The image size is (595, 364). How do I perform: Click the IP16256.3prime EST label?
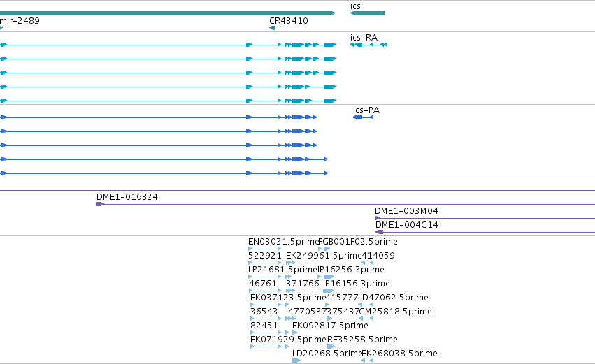coord(350,270)
